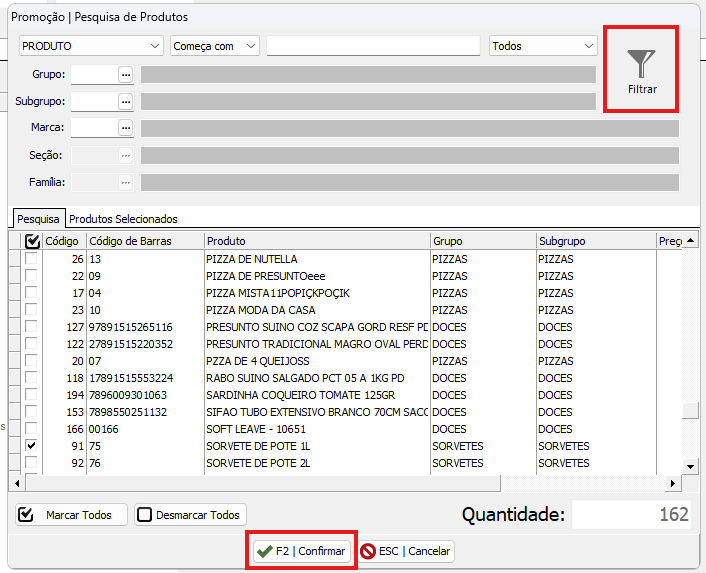
Task: Open Marca lookup ellipsis button
Action: click(125, 128)
